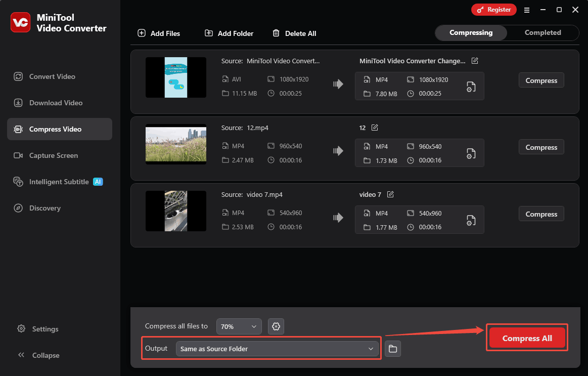Click the 12.mp4 video thumbnail
The image size is (588, 376).
[x=175, y=144]
